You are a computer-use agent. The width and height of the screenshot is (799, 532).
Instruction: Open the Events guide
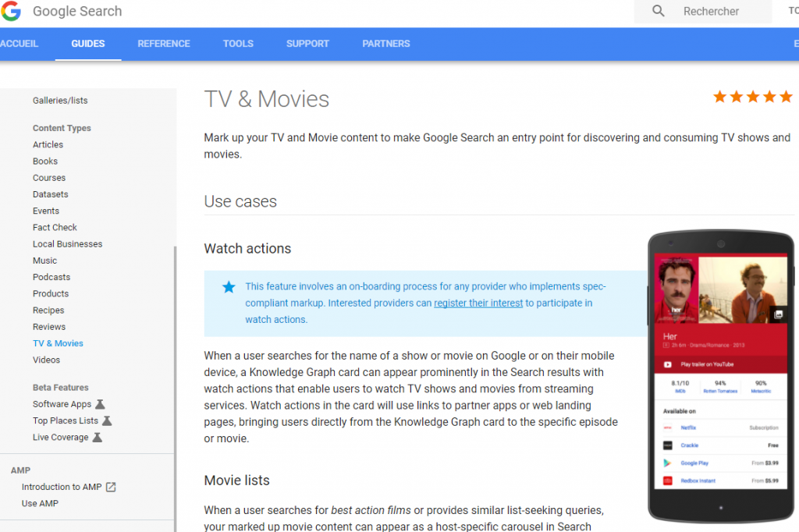pyautogui.click(x=46, y=211)
